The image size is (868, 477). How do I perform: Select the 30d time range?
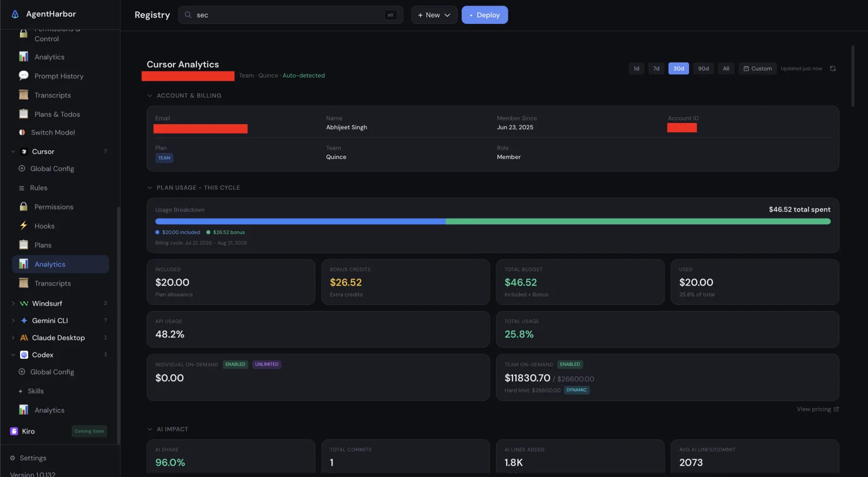[x=679, y=68]
